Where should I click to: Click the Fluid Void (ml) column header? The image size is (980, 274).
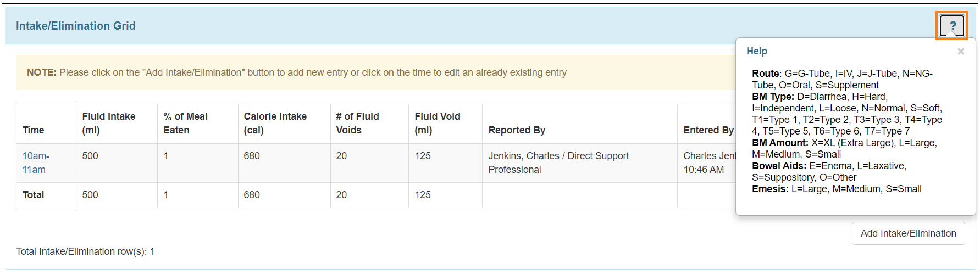438,123
